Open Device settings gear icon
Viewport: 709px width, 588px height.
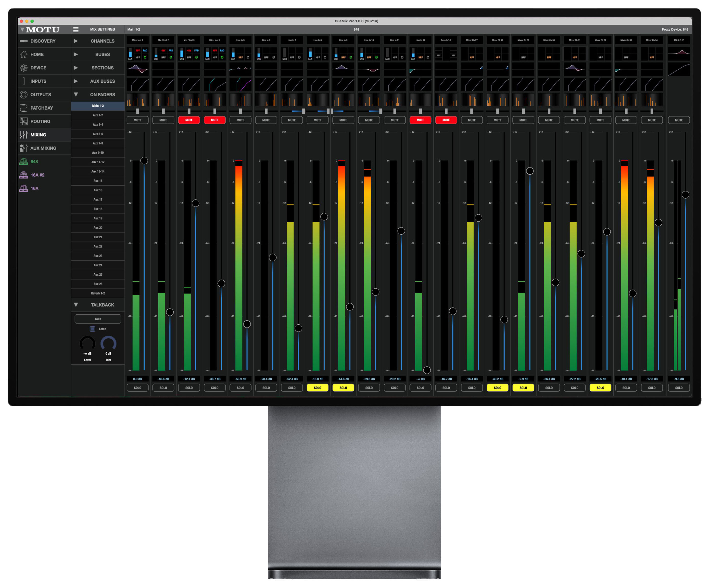click(x=24, y=67)
